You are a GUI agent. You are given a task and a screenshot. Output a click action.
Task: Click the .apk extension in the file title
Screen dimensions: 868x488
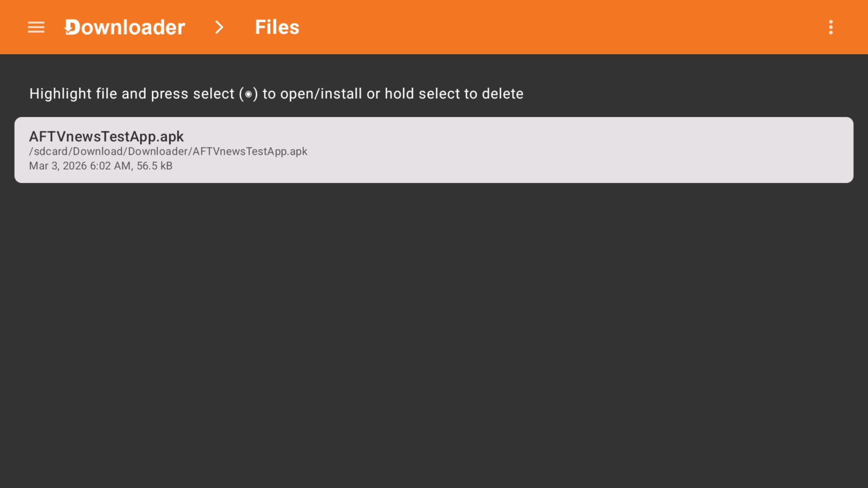pos(170,137)
